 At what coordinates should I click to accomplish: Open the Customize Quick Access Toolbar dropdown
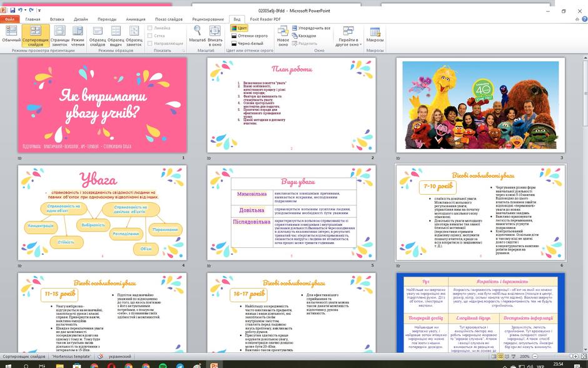[x=39, y=10]
